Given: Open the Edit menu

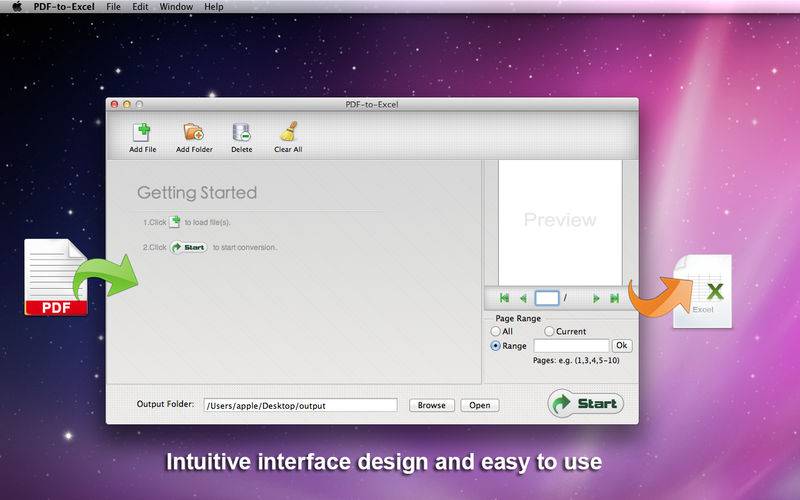Looking at the screenshot, I should point(140,7).
